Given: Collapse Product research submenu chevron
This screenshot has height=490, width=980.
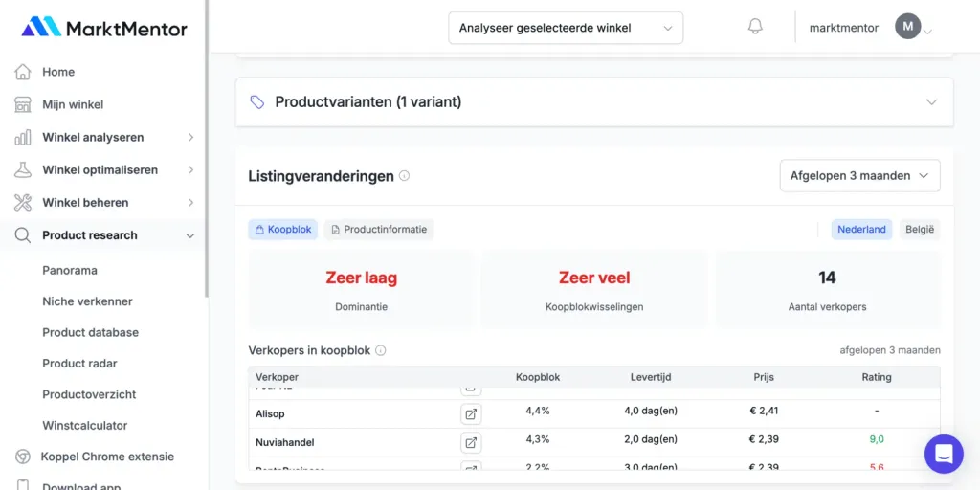Looking at the screenshot, I should pos(190,235).
